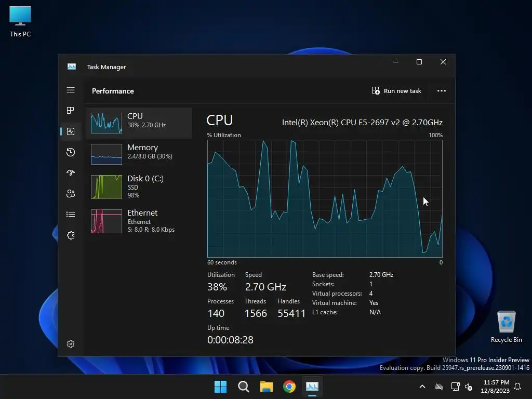Click the Sockets value 1
The image size is (532, 399).
pos(371,284)
